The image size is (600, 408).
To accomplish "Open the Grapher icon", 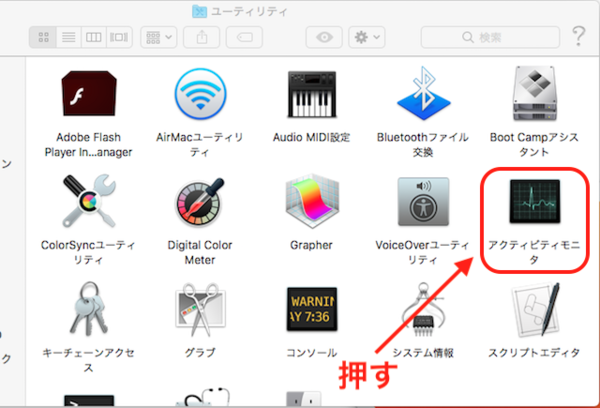I will (311, 201).
